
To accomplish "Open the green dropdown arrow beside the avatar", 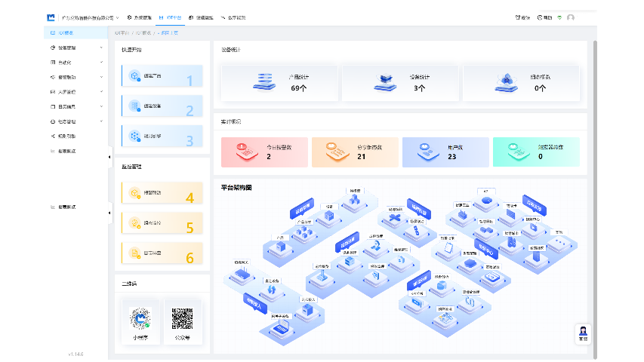I will pyautogui.click(x=559, y=17).
